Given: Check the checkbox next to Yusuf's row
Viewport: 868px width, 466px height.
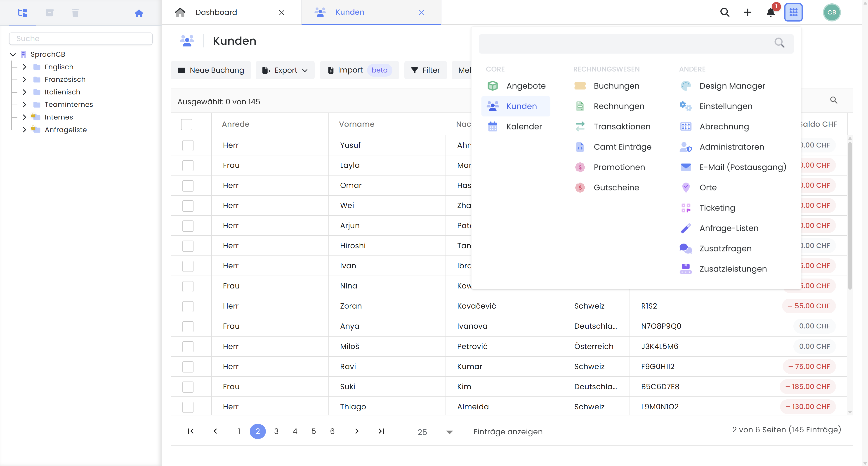Looking at the screenshot, I should 188,145.
